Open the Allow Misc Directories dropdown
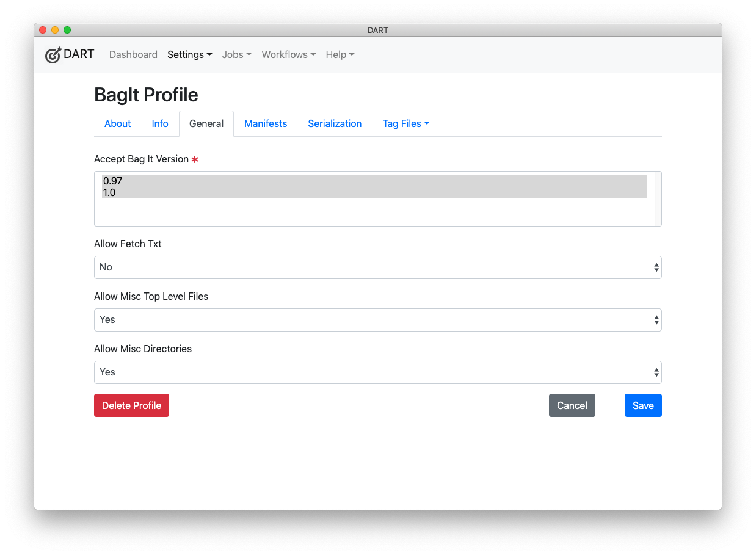The width and height of the screenshot is (756, 555). 377,372
